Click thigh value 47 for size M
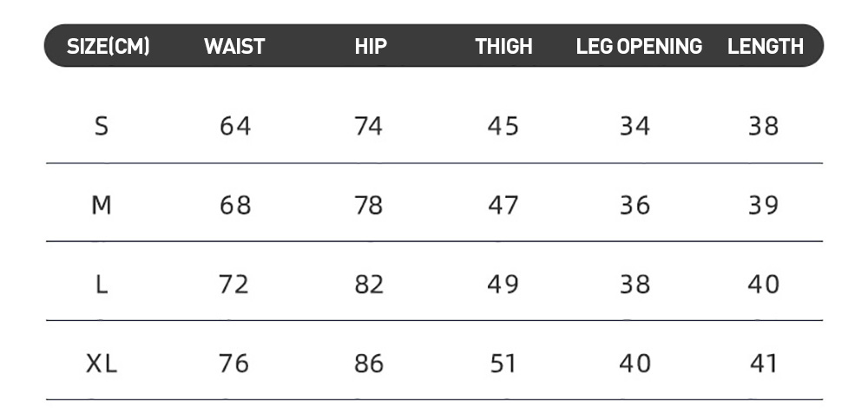The width and height of the screenshot is (868, 420). [503, 206]
